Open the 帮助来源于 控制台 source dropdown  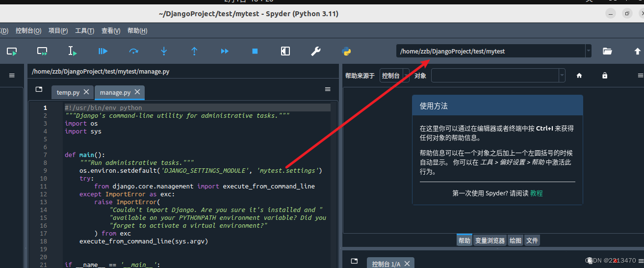point(394,76)
